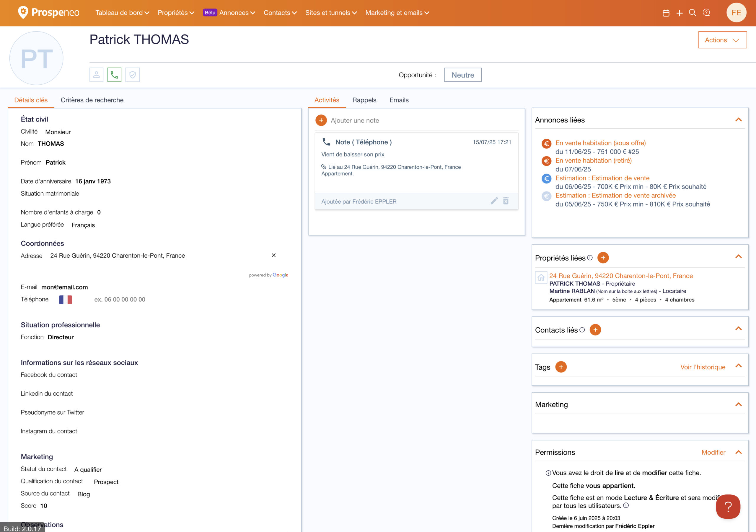Open the Actions dropdown button
756x532 pixels.
(722, 40)
